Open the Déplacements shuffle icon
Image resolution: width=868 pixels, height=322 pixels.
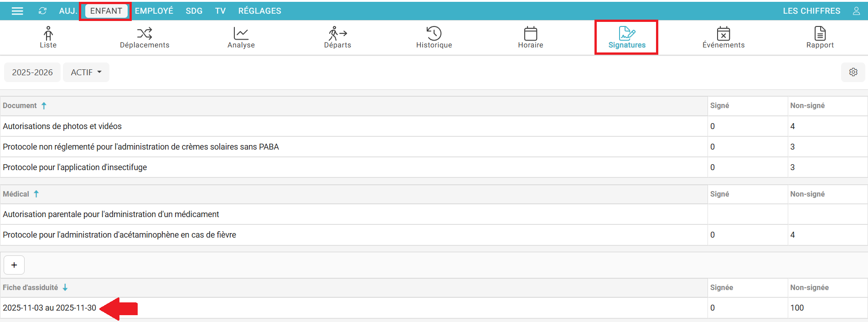click(x=145, y=34)
